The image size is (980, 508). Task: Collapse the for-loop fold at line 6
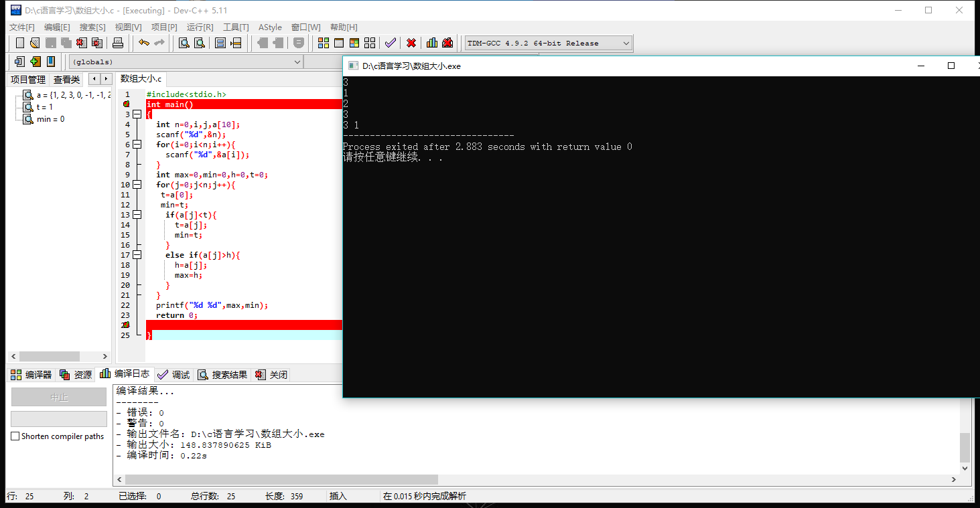click(x=137, y=145)
